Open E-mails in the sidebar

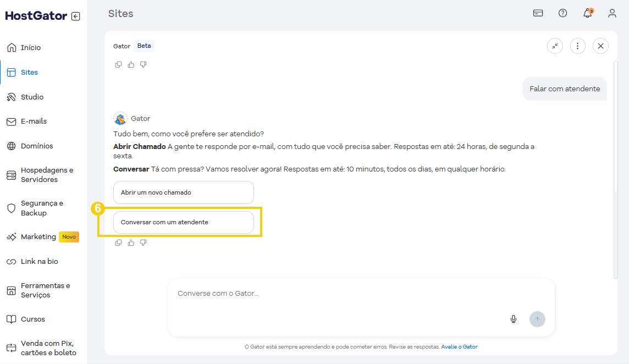pyautogui.click(x=34, y=122)
